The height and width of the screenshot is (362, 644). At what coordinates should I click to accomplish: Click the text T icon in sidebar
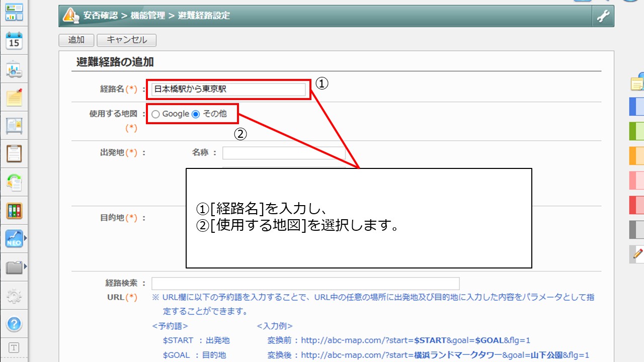[14, 347]
